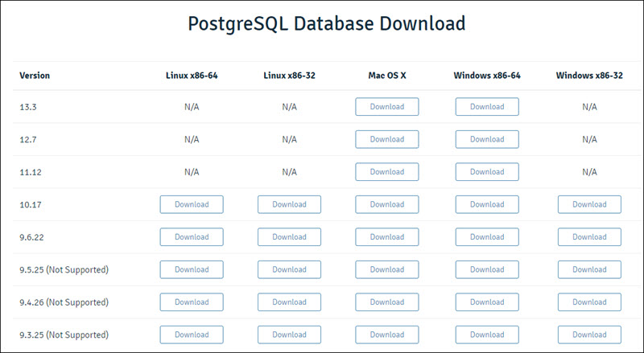
Task: Click N/A under Linux x86-32 for 11.12
Action: tap(289, 172)
